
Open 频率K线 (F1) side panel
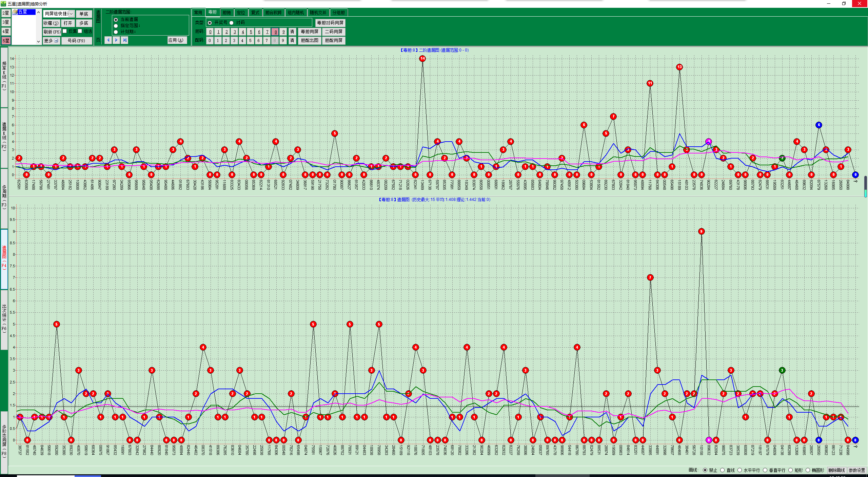[x=4, y=77]
